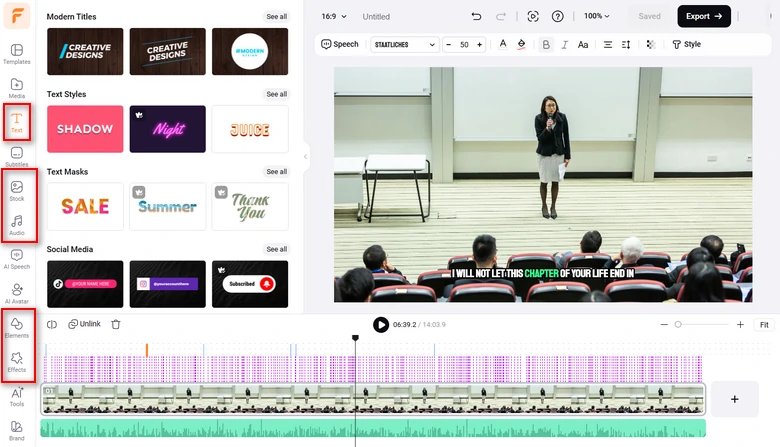Click the undo arrow icon

pyautogui.click(x=476, y=16)
